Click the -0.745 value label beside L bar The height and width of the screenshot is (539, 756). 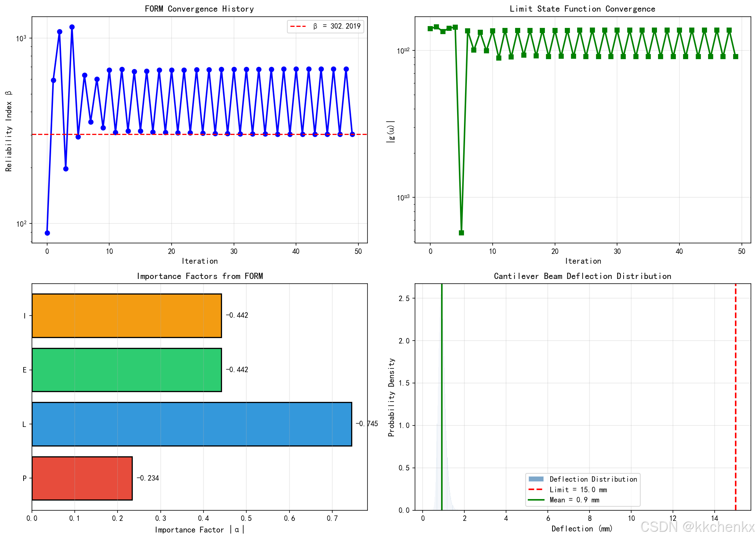(367, 424)
